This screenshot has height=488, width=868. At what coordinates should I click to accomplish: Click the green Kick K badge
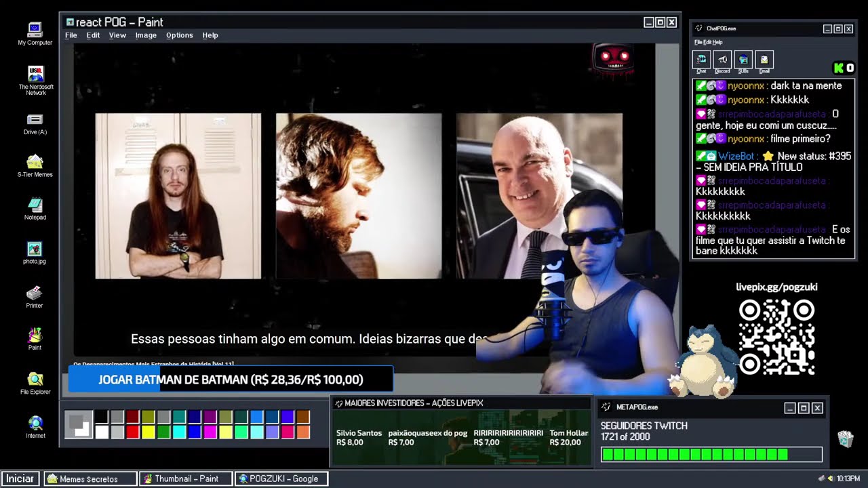point(839,68)
